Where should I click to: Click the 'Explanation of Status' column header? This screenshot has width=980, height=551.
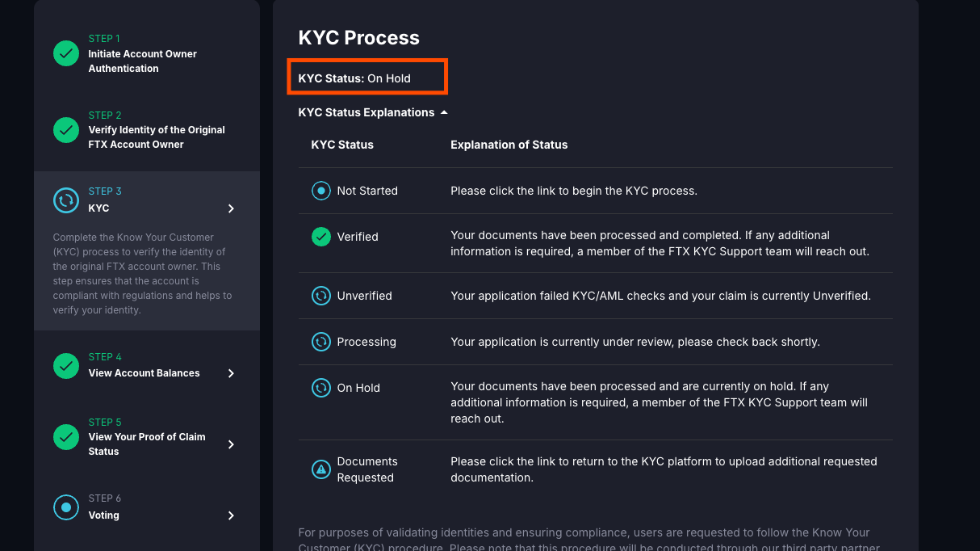pyautogui.click(x=509, y=145)
